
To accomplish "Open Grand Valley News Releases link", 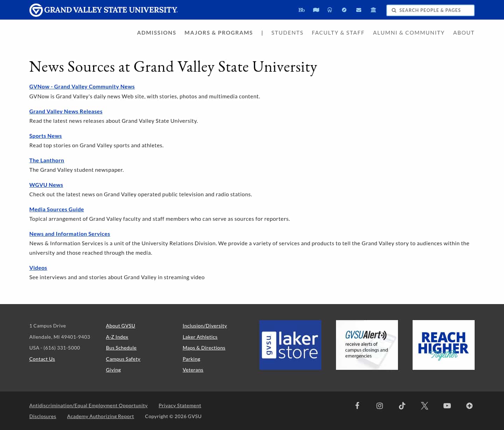I will [x=66, y=111].
